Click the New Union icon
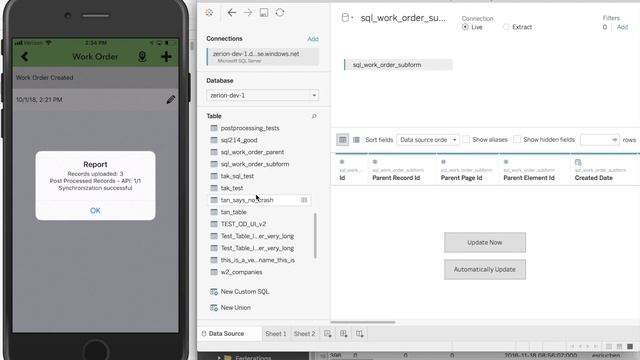 [213, 308]
